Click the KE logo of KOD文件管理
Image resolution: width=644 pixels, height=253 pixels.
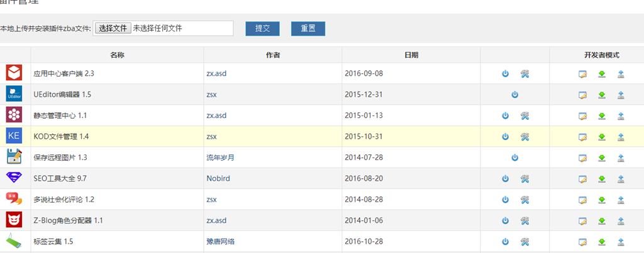[14, 136]
